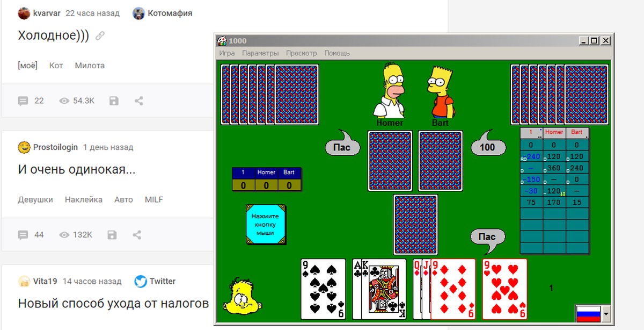This screenshot has height=330, width=644.
Task: Click Vita19's avatar image
Action: point(24,281)
